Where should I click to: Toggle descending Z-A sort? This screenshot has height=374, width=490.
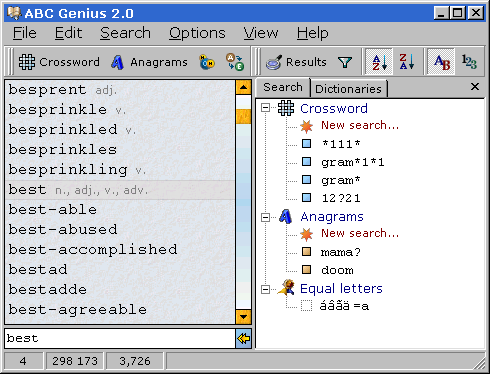pyautogui.click(x=407, y=62)
